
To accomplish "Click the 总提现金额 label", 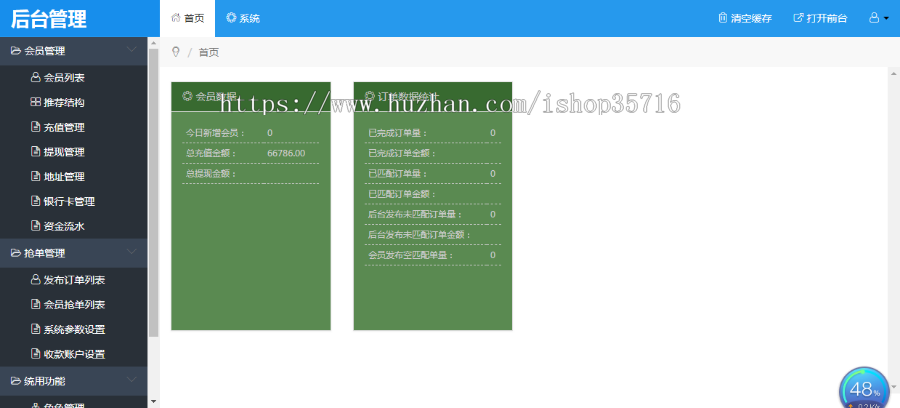I will pos(211,174).
